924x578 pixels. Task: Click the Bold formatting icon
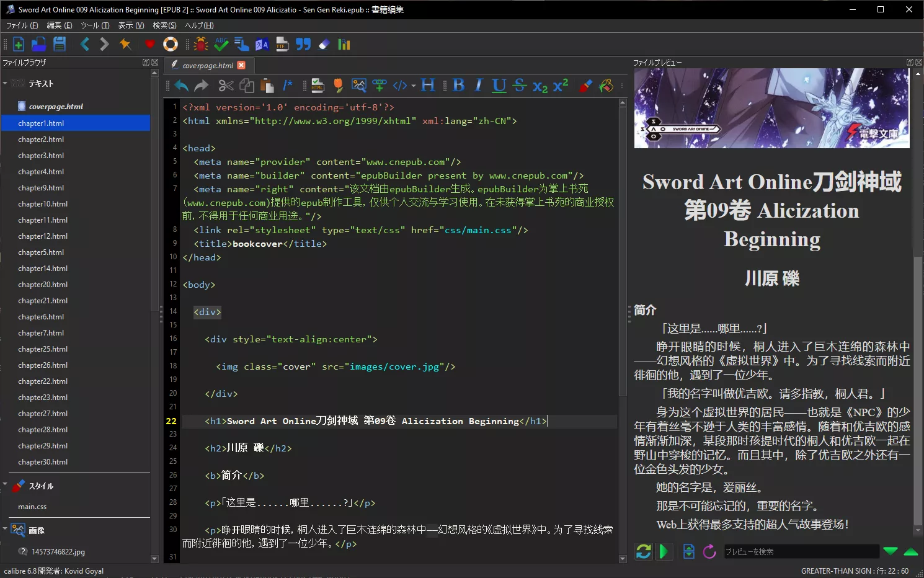pyautogui.click(x=459, y=86)
